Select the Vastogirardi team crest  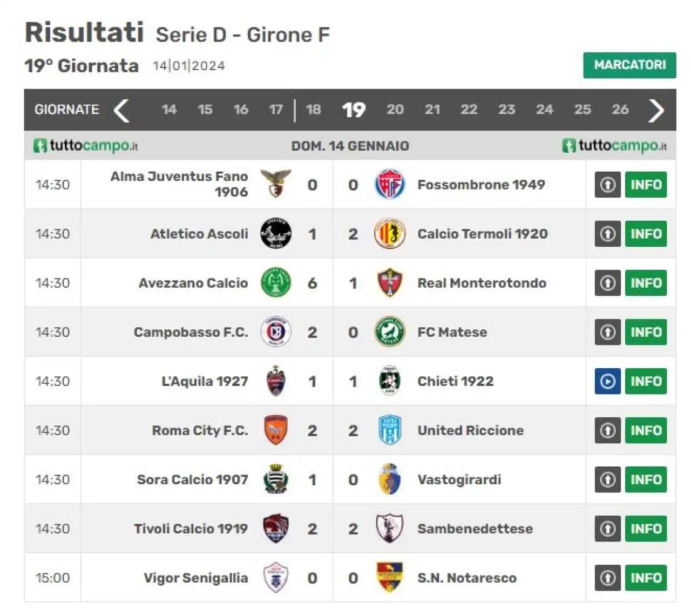[x=389, y=479]
